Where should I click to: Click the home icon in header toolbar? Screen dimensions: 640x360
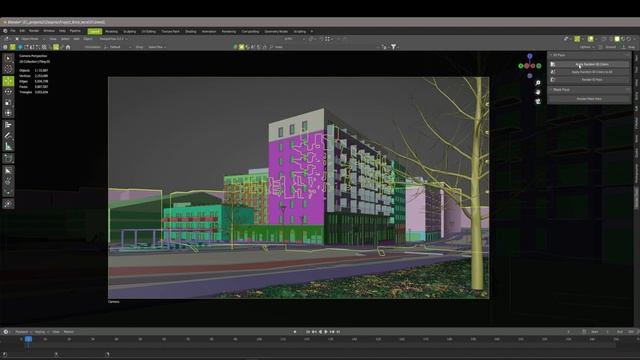click(68, 47)
